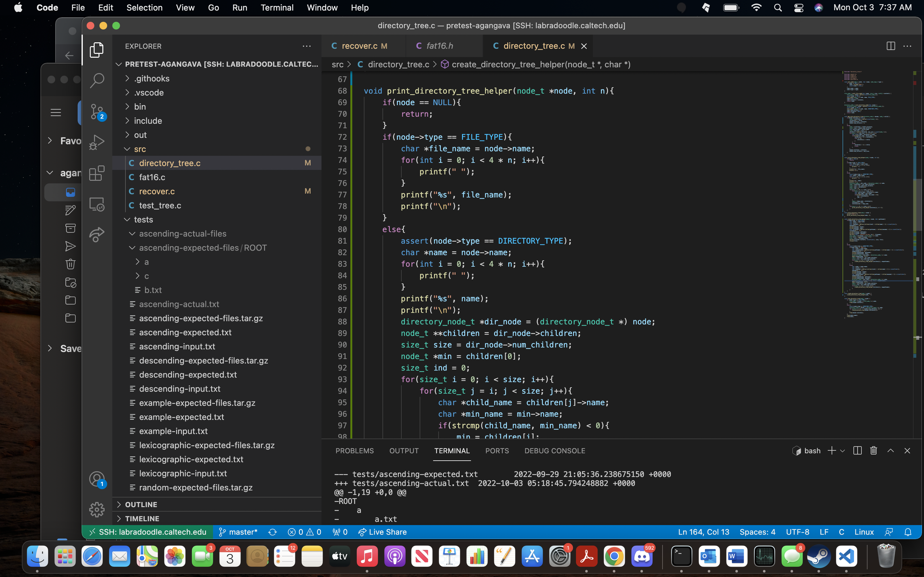Screen dimensions: 924x577
Task: Open macOS Control Center toggles
Action: click(x=798, y=8)
